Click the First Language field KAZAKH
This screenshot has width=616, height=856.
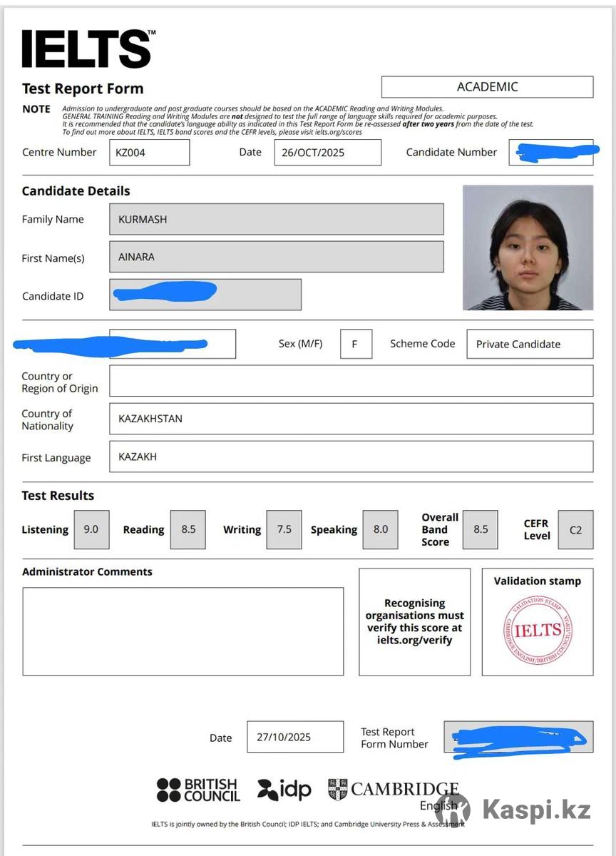[351, 457]
